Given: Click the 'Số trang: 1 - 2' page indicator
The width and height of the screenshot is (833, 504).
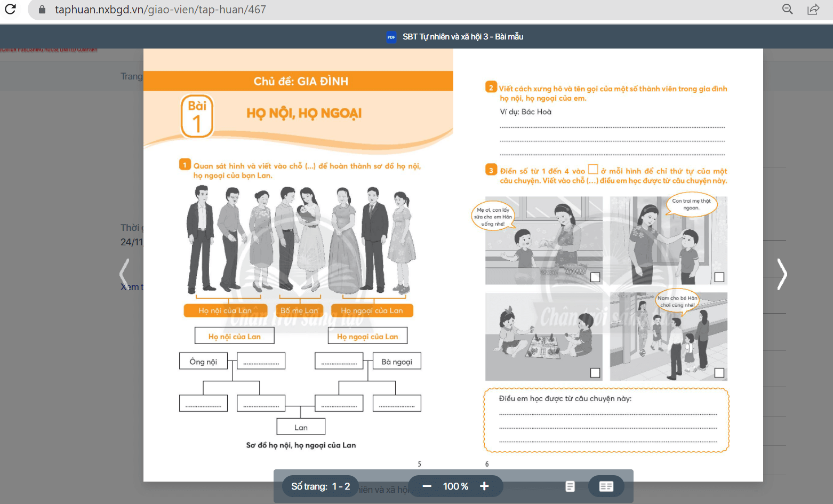Looking at the screenshot, I should (x=321, y=486).
